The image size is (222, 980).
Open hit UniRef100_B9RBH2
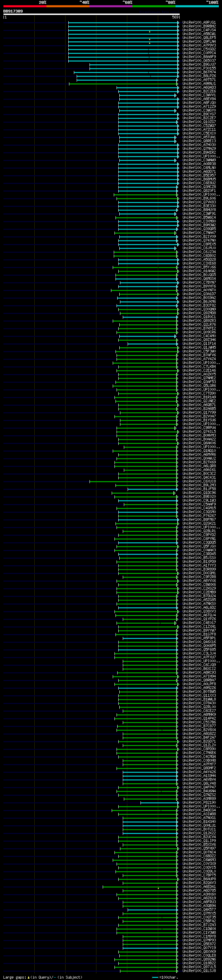[x=199, y=26]
